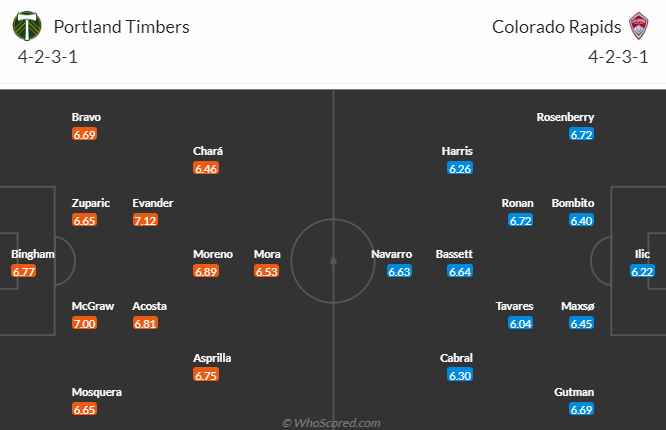Viewport: 666px width, 430px height.
Task: Click Gutman's 6.69 rating badge
Action: pos(581,409)
